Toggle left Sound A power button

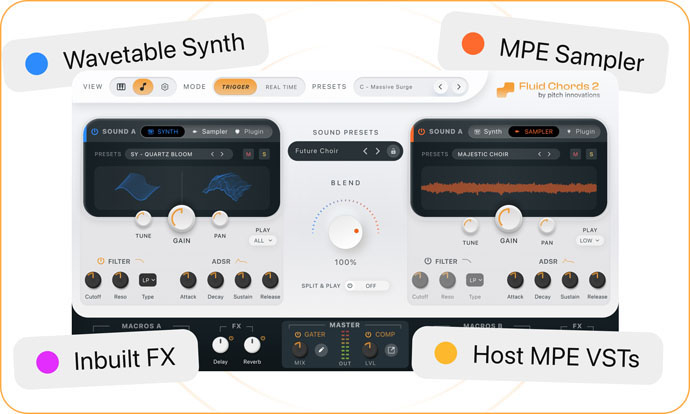pyautogui.click(x=95, y=131)
